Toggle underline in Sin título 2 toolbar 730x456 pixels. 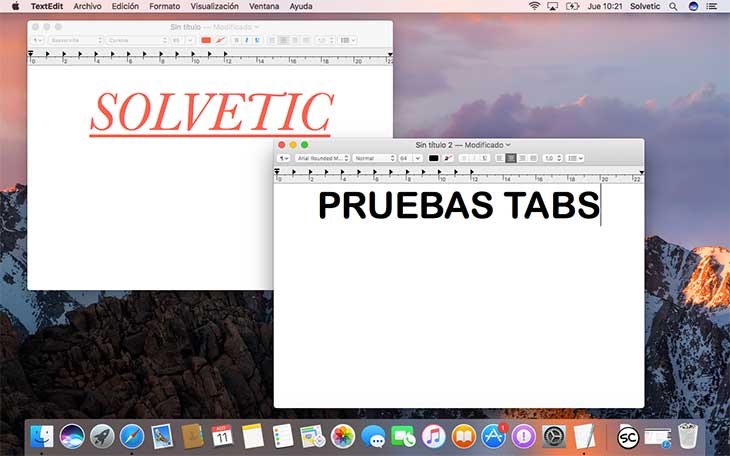[485, 158]
